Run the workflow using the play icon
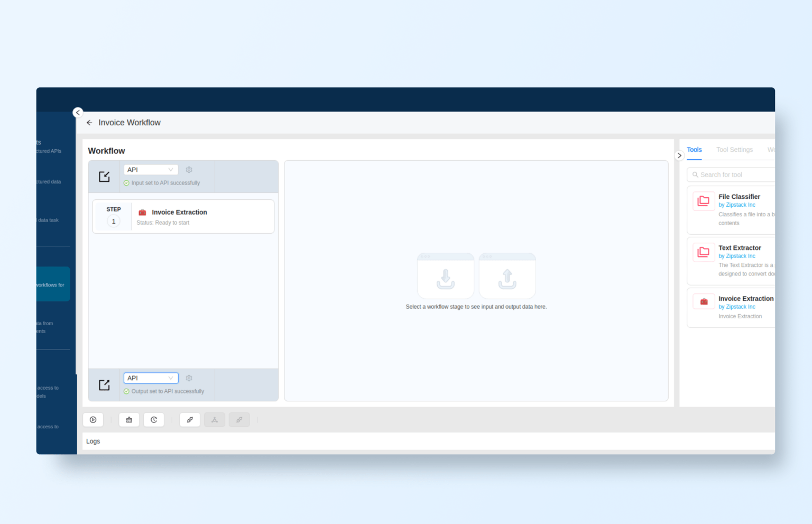The width and height of the screenshot is (812, 524). tap(93, 419)
